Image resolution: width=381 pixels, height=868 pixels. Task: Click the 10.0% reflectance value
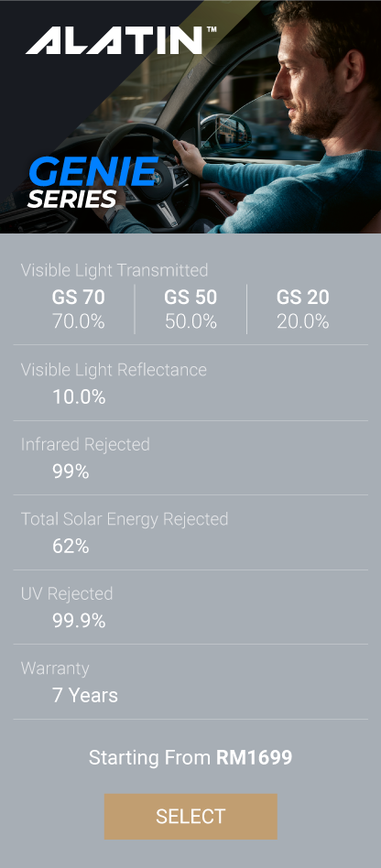tap(79, 396)
